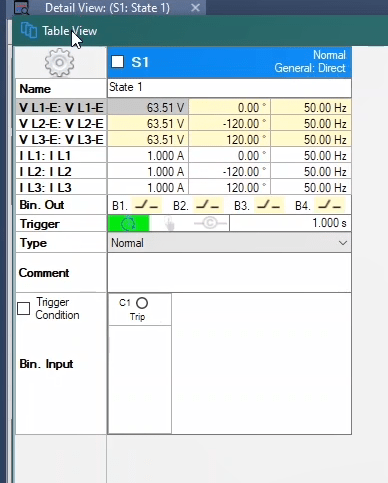Click the V L2-E row label
This screenshot has height=483, width=388.
pos(61,124)
